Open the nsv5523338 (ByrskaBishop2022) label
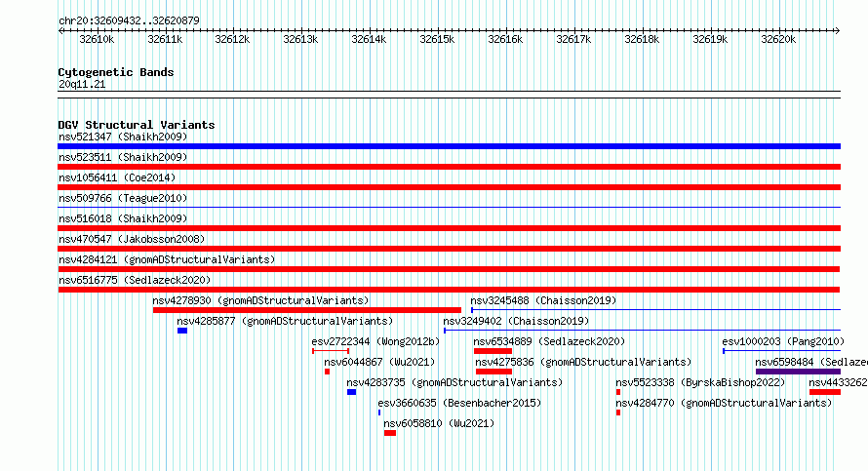This screenshot has height=471, width=868. (700, 382)
